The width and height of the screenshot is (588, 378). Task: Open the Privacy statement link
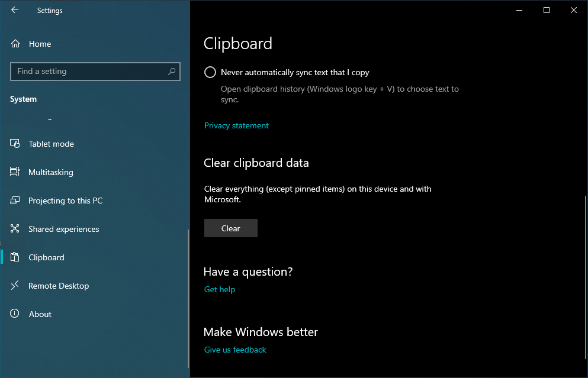(236, 125)
